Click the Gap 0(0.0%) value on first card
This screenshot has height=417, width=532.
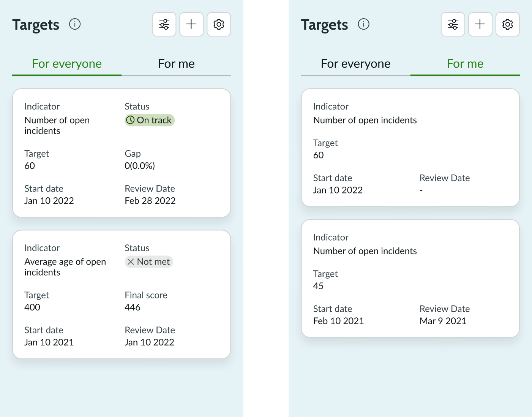(x=140, y=165)
